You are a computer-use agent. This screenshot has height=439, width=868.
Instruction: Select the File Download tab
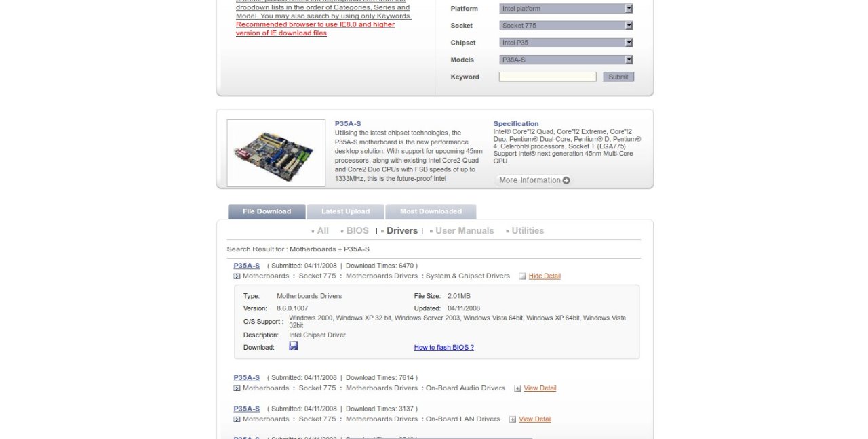pos(267,211)
